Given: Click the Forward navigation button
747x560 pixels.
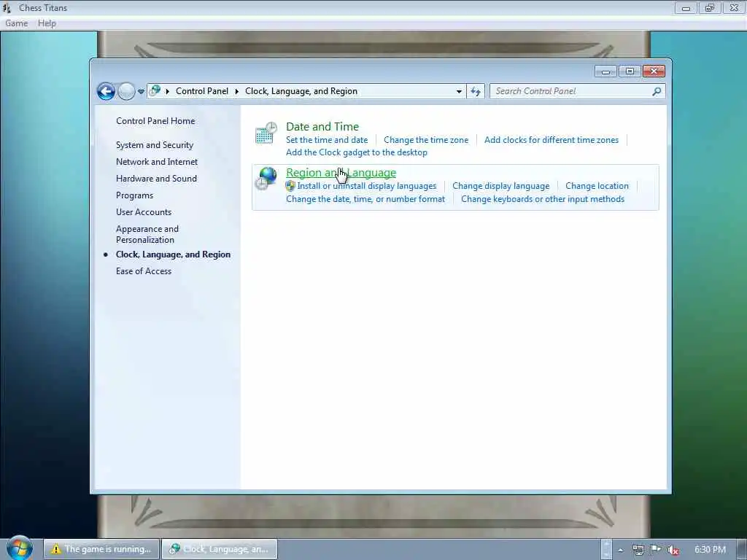Looking at the screenshot, I should pyautogui.click(x=126, y=91).
